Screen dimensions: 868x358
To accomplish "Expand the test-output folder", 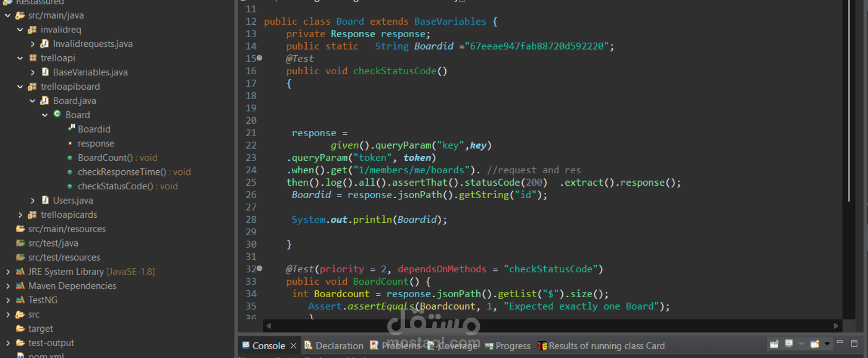I will (x=7, y=343).
